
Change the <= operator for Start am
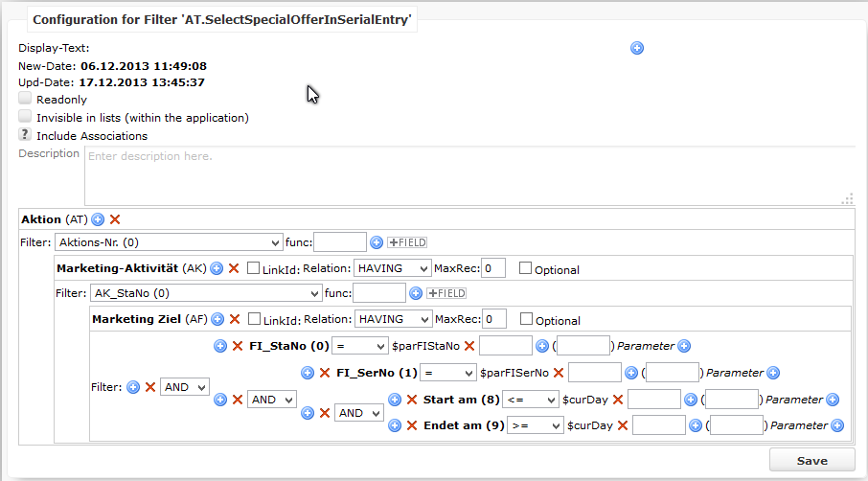pos(531,400)
